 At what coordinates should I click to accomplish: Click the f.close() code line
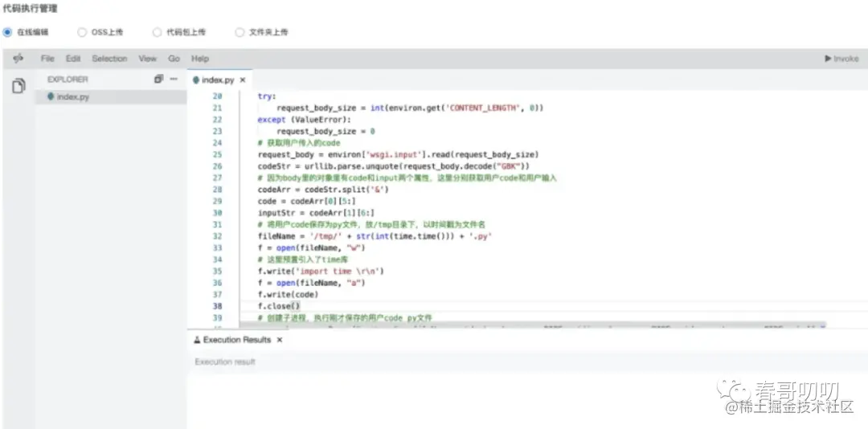point(279,306)
